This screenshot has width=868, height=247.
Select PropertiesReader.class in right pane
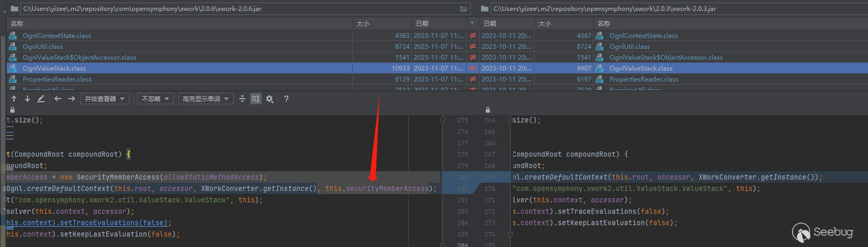click(x=644, y=79)
